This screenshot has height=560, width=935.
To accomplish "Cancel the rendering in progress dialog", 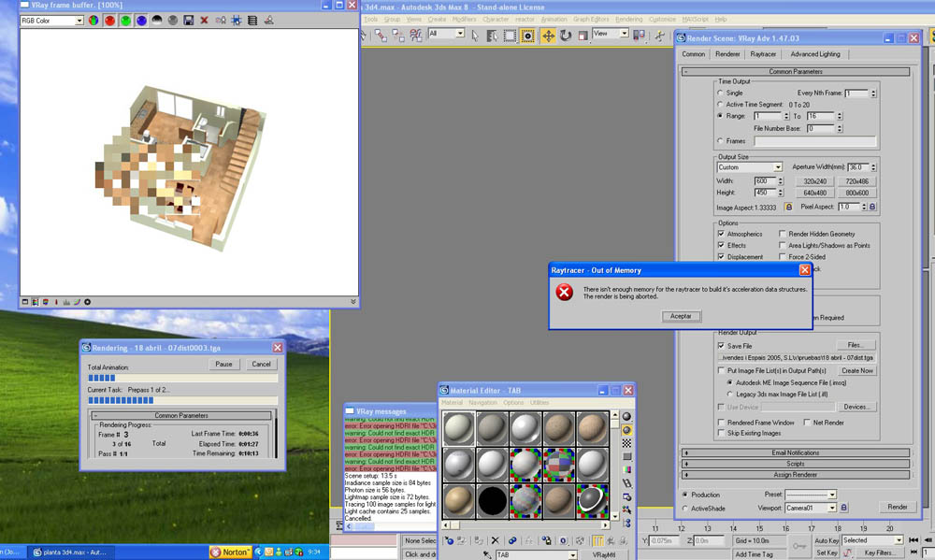I will pyautogui.click(x=261, y=364).
